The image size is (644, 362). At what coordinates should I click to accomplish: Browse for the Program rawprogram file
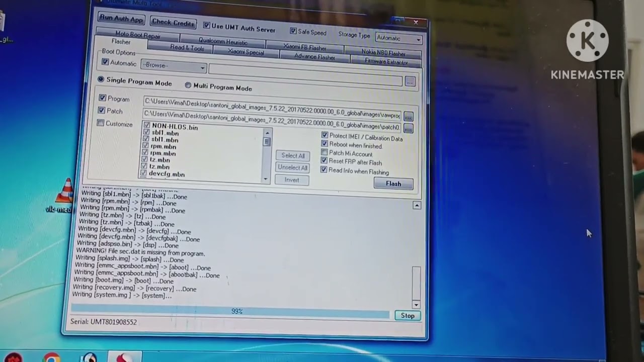(408, 117)
